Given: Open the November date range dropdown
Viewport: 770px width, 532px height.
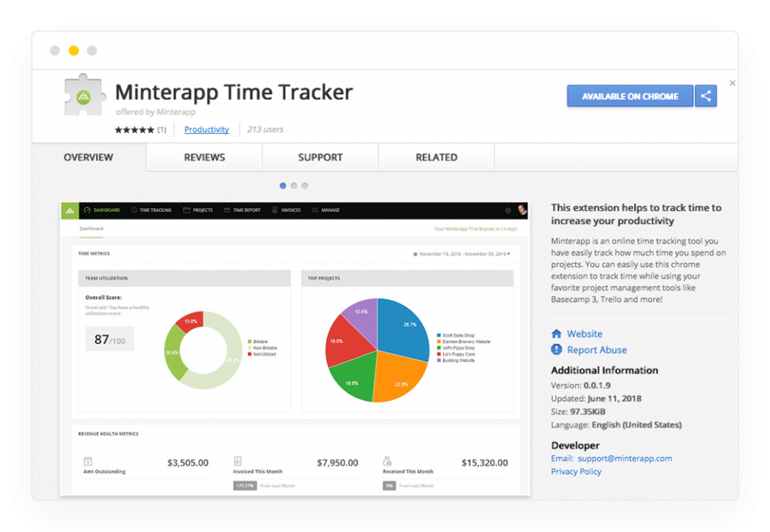Looking at the screenshot, I should 462,254.
